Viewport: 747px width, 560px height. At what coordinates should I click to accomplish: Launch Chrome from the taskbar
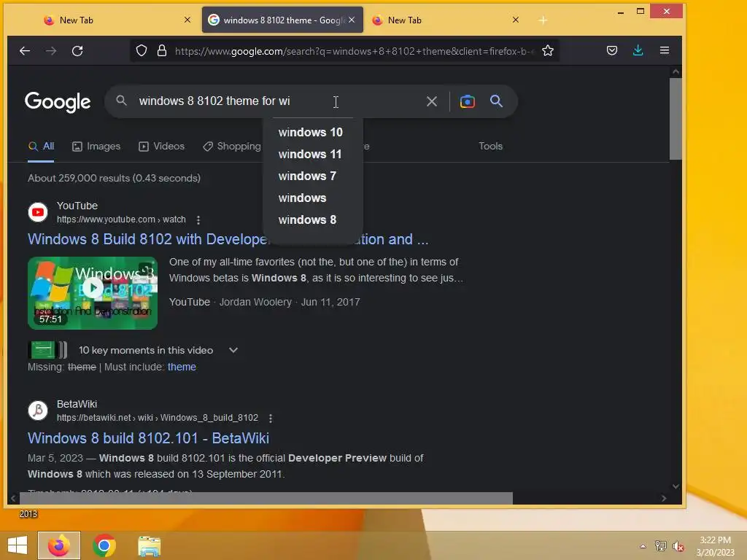(104, 545)
